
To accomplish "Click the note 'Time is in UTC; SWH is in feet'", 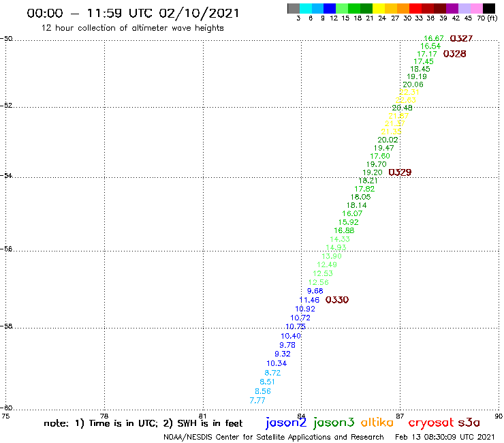I will click(x=143, y=423).
